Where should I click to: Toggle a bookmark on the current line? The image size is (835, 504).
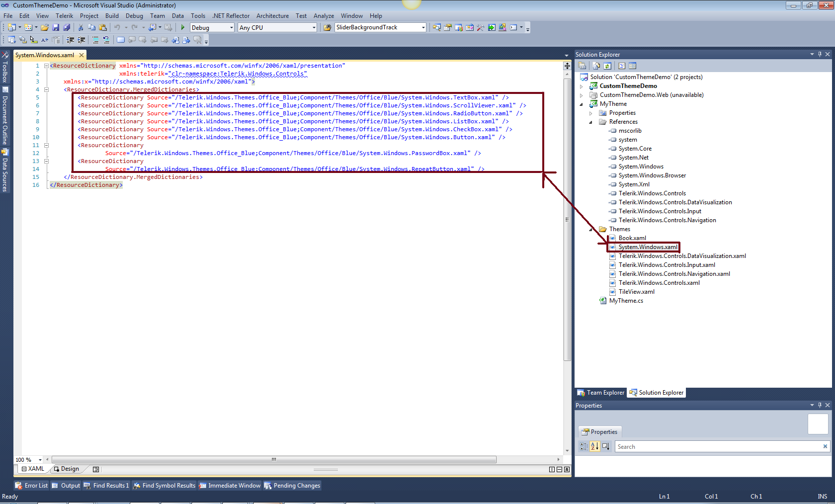pyautogui.click(x=121, y=40)
